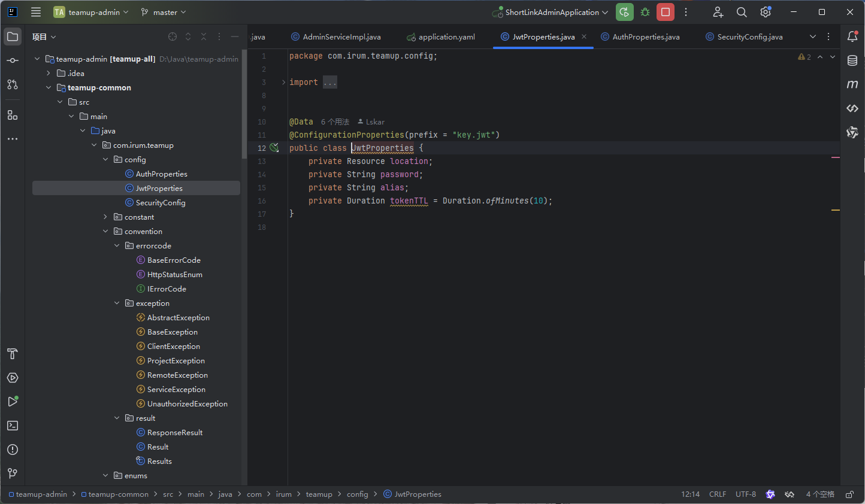This screenshot has height=504, width=865.
Task: Show the hidden editor tabs list
Action: [x=813, y=37]
